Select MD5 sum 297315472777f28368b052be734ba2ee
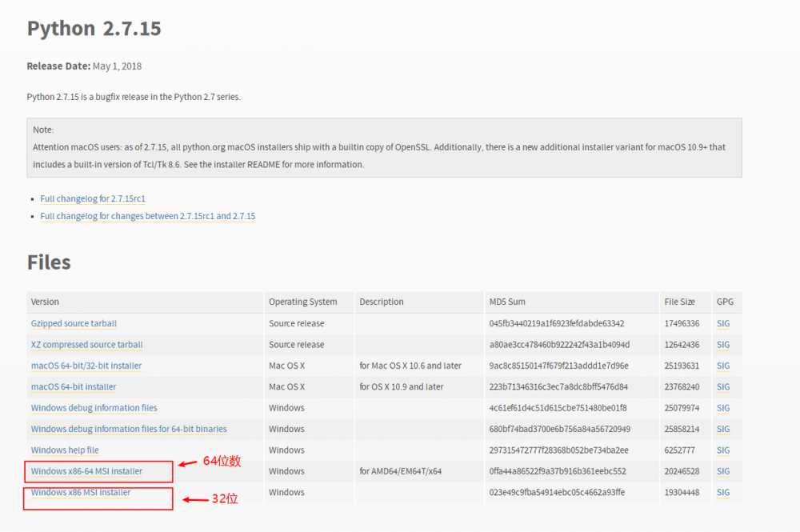The width and height of the screenshot is (800, 532). pyautogui.click(x=558, y=450)
